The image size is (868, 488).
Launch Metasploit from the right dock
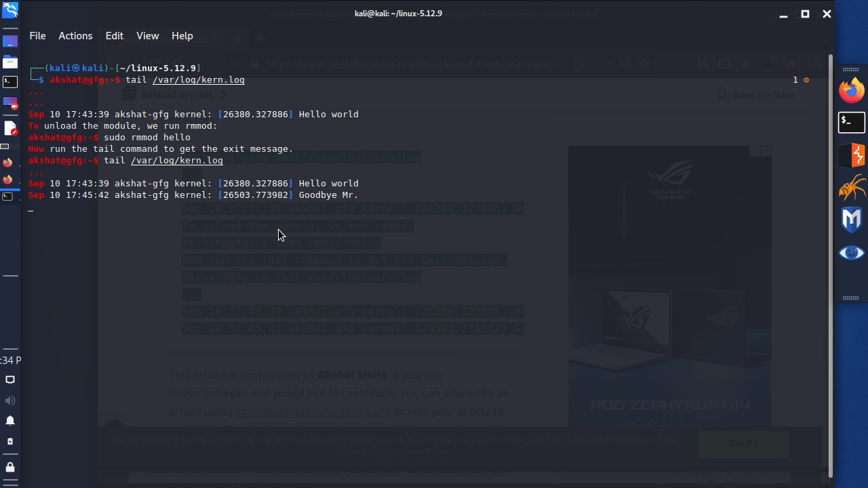(852, 220)
